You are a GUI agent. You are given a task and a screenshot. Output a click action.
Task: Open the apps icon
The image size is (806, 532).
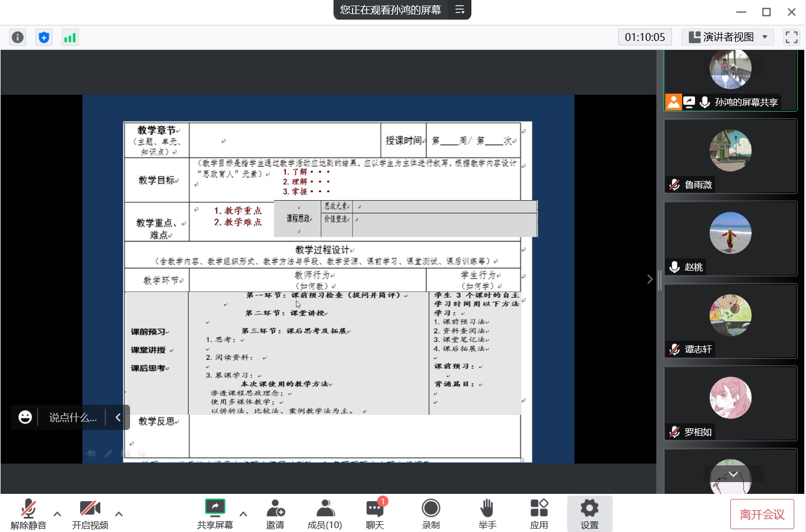click(539, 514)
